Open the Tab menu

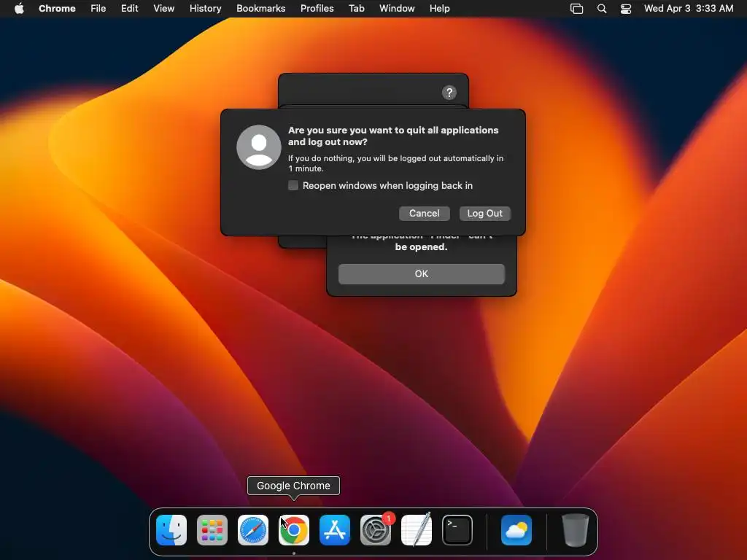(x=356, y=8)
